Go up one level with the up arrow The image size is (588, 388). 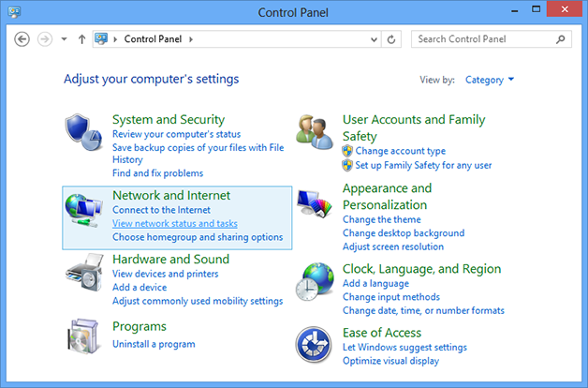click(x=82, y=39)
